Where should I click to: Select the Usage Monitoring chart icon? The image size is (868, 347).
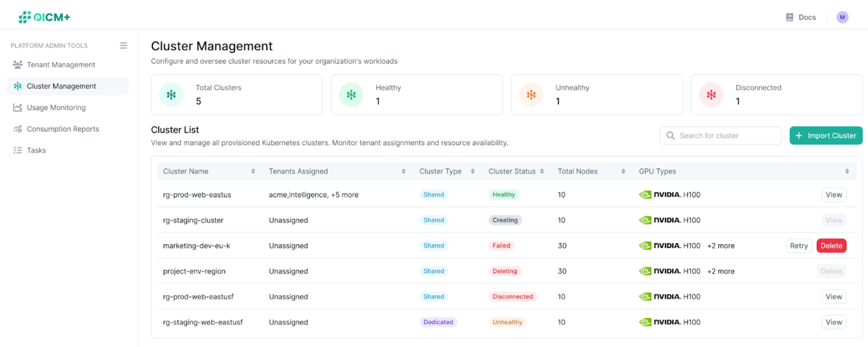pyautogui.click(x=17, y=108)
